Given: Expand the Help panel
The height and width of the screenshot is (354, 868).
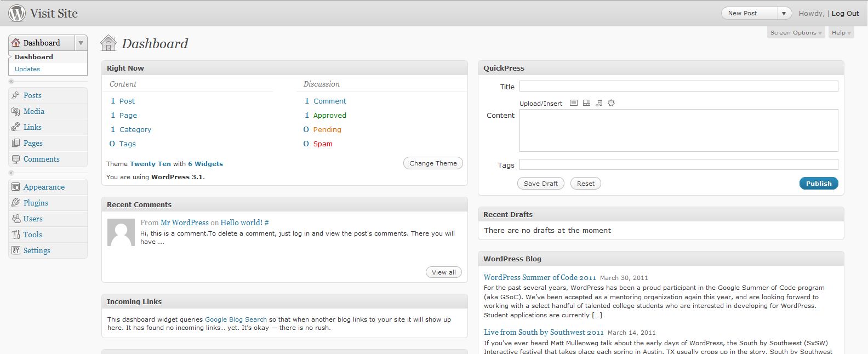Looking at the screenshot, I should pos(841,33).
